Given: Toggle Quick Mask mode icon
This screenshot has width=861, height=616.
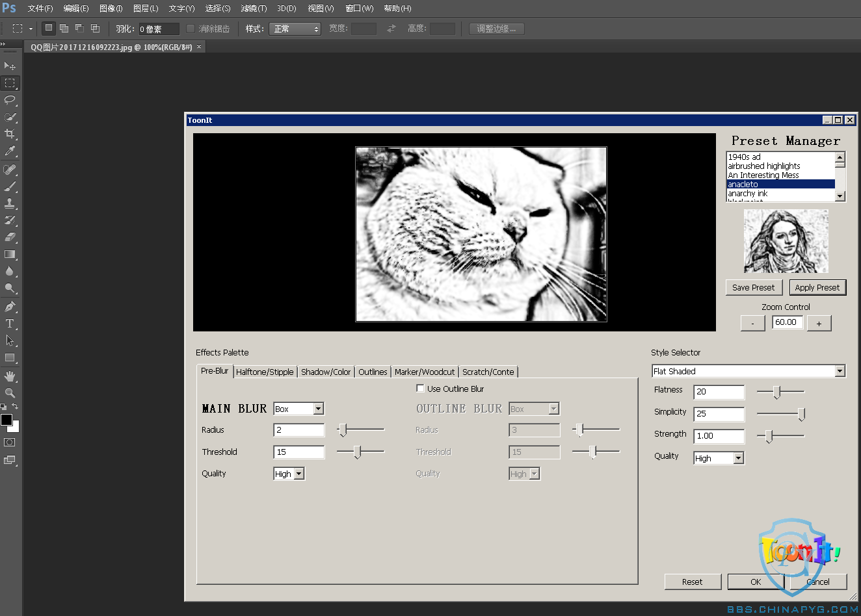Looking at the screenshot, I should click(x=10, y=442).
